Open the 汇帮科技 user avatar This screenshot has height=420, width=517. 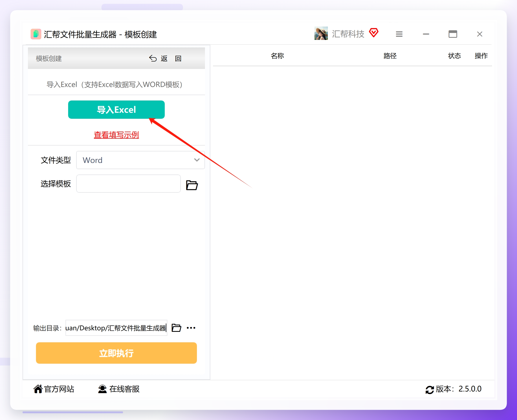coord(321,34)
